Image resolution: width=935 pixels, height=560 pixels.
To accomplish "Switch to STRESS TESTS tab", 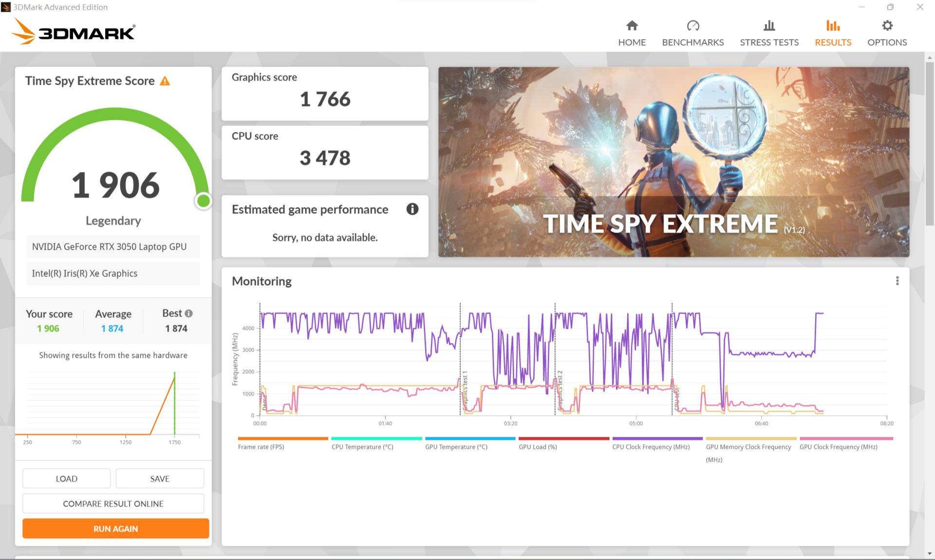I will point(769,33).
